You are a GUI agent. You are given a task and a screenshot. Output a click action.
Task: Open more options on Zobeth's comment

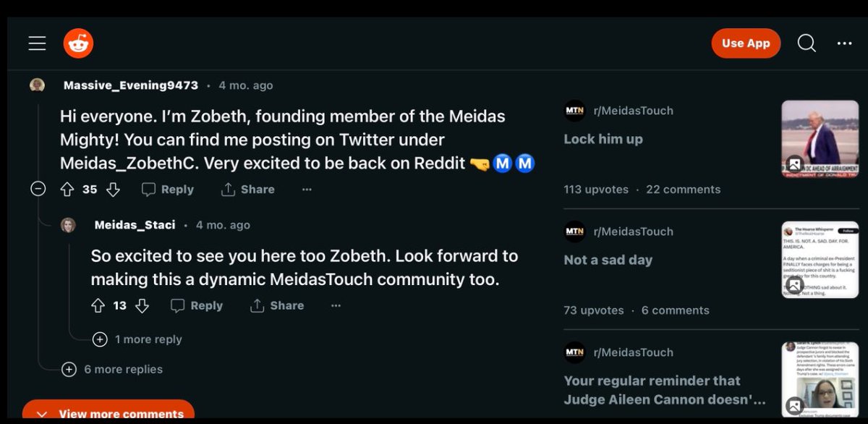click(307, 190)
